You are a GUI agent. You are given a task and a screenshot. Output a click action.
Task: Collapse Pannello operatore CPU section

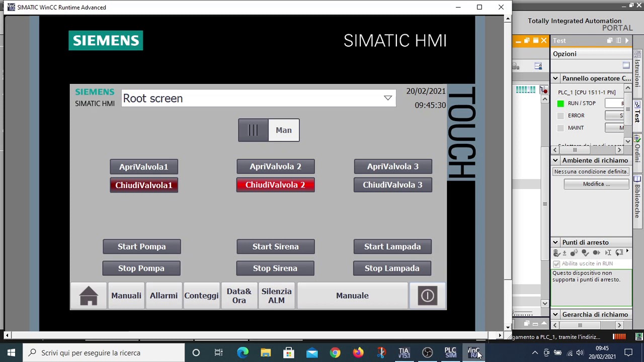coord(555,78)
